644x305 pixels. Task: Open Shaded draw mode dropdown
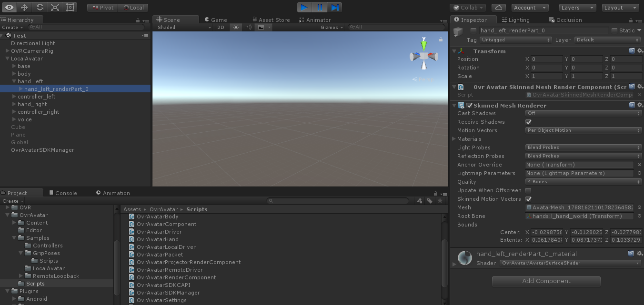tap(184, 28)
